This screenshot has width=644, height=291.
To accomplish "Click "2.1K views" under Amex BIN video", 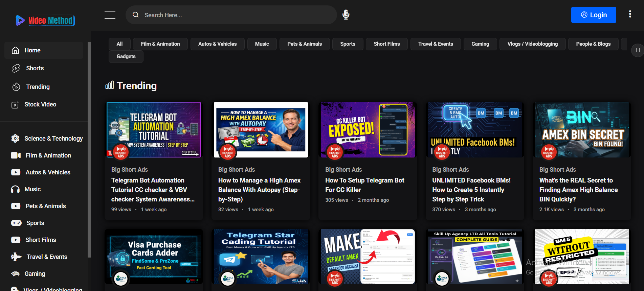I will click(x=552, y=210).
